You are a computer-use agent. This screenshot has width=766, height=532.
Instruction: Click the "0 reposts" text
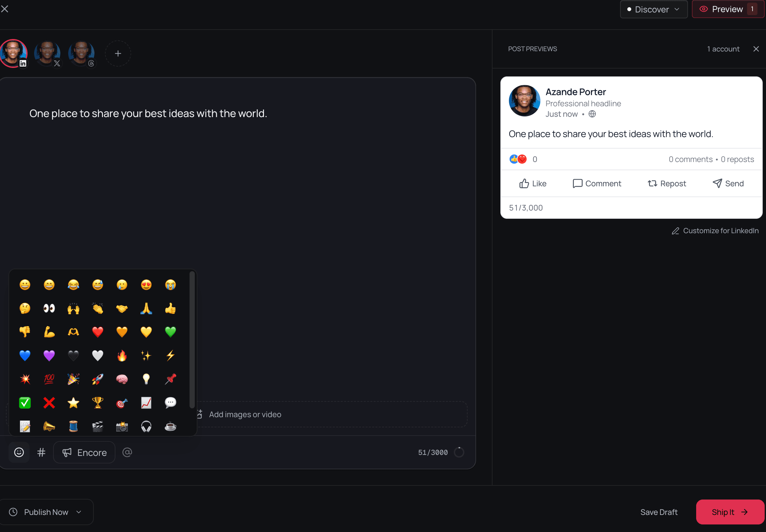[x=737, y=159]
